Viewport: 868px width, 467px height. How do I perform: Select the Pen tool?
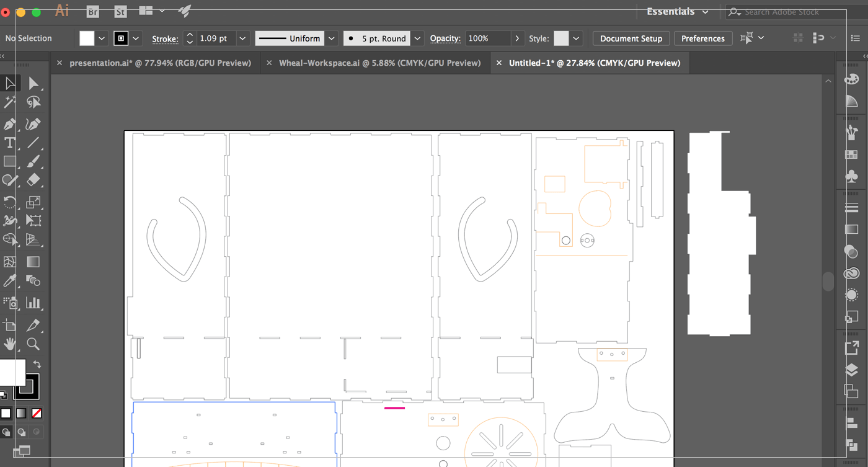(x=10, y=124)
